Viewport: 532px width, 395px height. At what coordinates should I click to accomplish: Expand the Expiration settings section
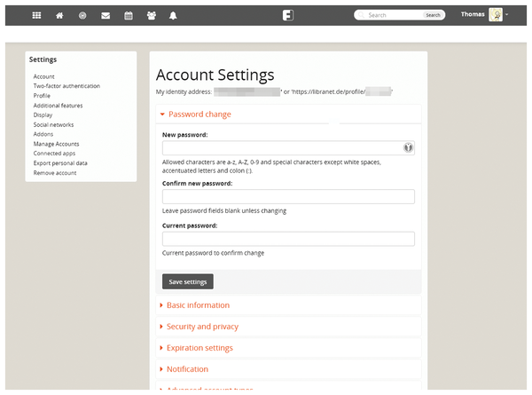tap(199, 348)
